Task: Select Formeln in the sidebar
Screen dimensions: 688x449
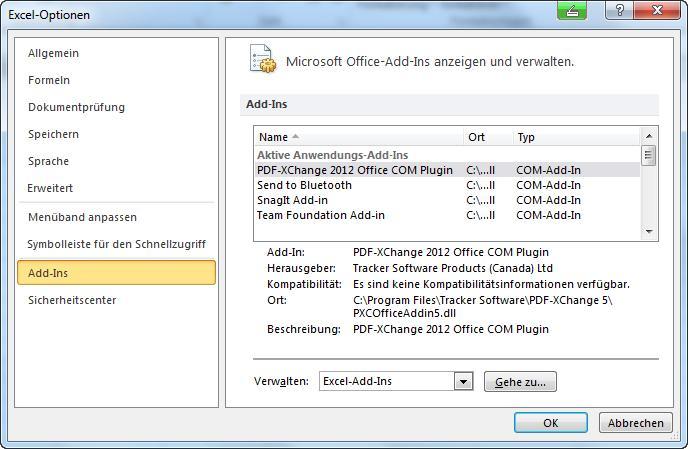Action: click(49, 80)
